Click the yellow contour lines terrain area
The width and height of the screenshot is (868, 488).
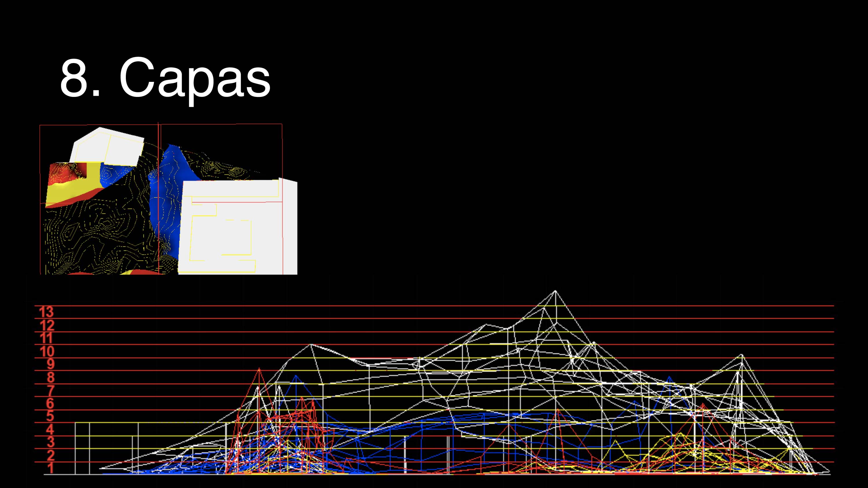click(101, 236)
